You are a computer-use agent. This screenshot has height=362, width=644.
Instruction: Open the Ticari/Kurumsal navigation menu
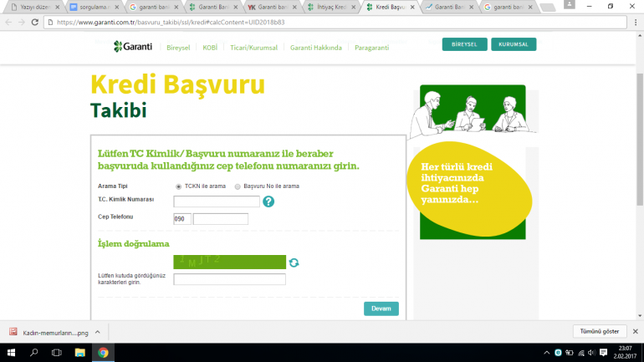click(253, 48)
